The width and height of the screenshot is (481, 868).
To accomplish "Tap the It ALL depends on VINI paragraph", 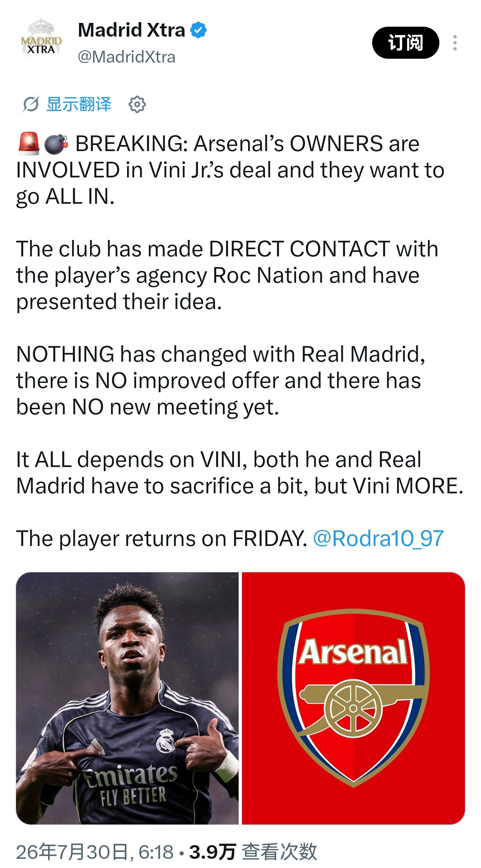I will click(x=240, y=473).
